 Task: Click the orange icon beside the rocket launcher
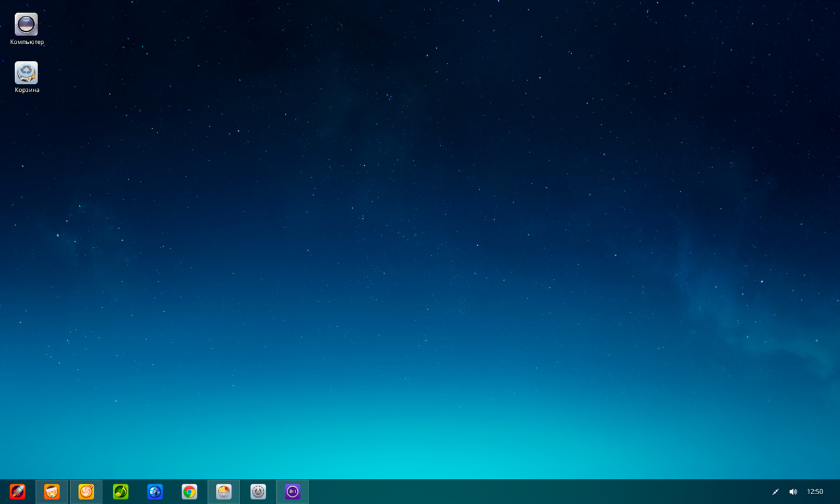[52, 492]
